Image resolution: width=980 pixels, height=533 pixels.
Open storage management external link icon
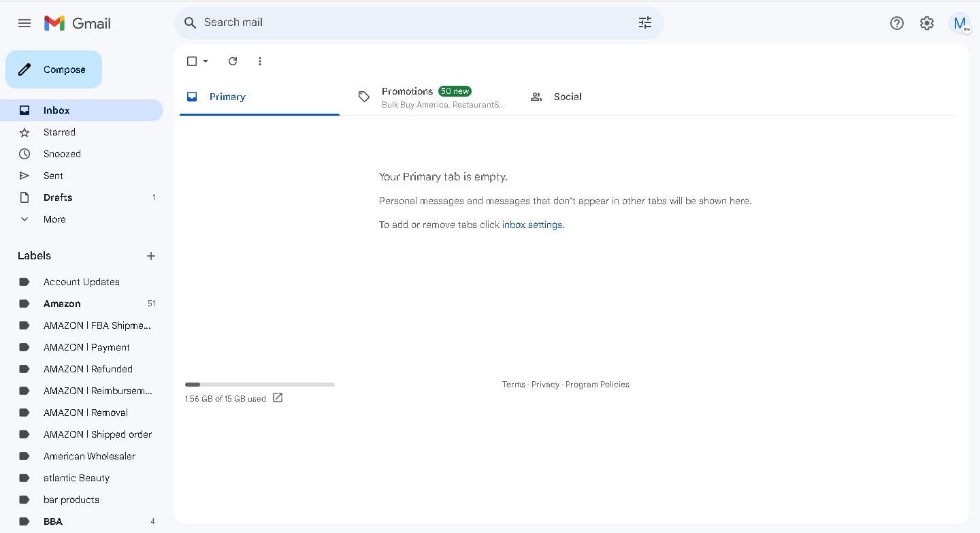278,398
